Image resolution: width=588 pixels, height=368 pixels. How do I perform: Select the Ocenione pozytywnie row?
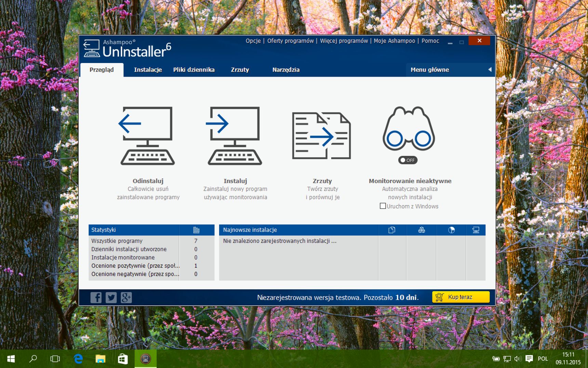151,266
